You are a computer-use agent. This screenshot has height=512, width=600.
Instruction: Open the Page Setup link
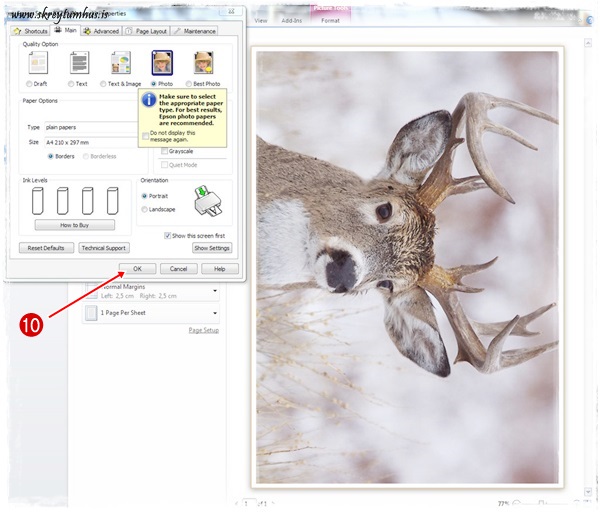pyautogui.click(x=203, y=330)
